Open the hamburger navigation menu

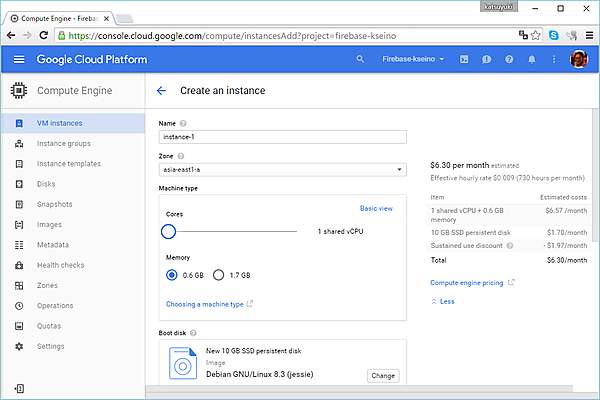click(19, 60)
